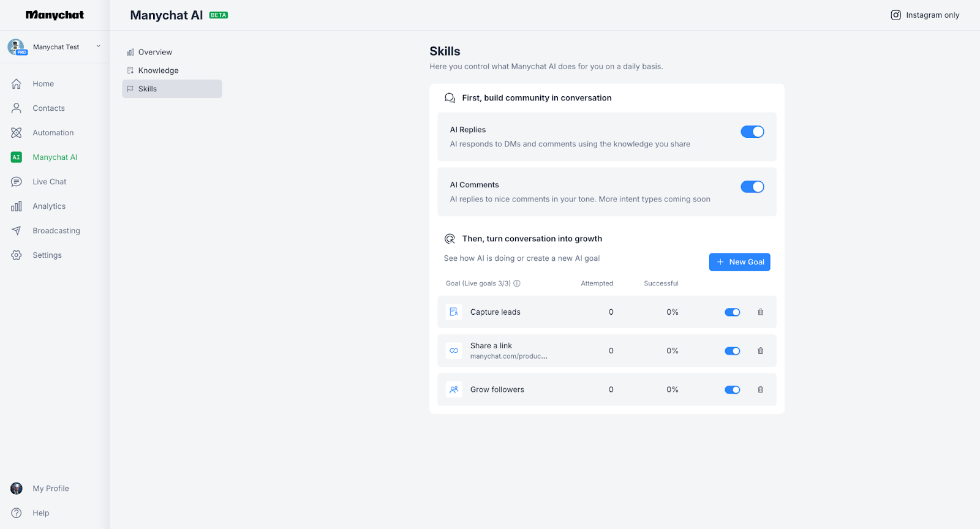Click the info icon beside Live goals

[517, 283]
